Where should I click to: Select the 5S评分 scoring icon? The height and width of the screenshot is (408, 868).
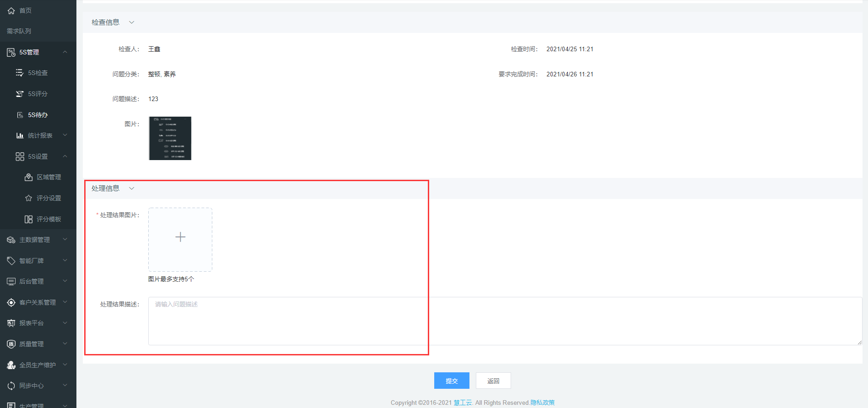point(20,94)
